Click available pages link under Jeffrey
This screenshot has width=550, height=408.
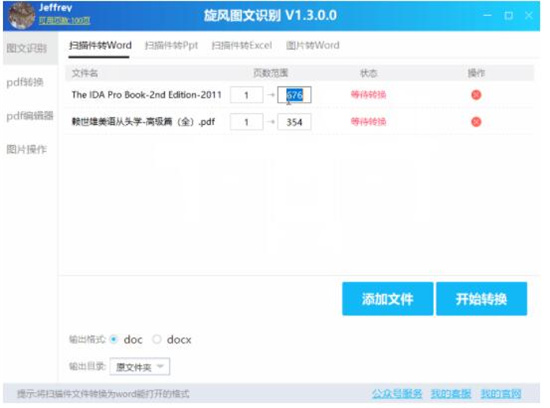[64, 21]
